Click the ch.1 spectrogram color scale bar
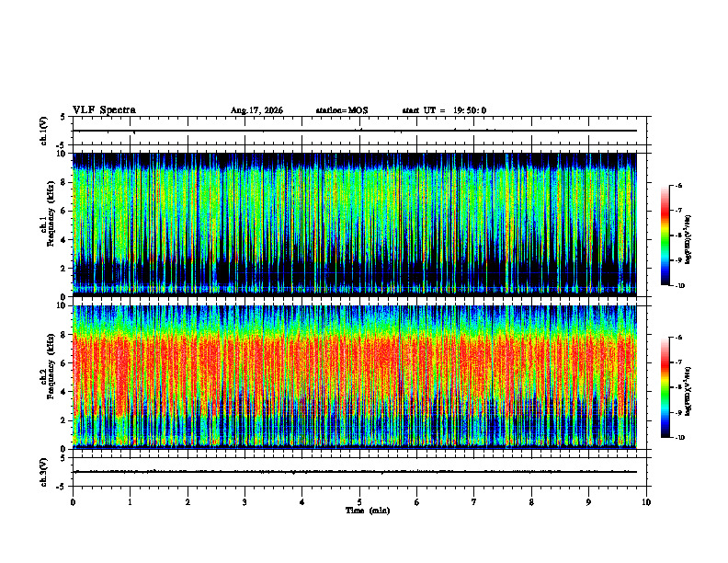 click(665, 236)
